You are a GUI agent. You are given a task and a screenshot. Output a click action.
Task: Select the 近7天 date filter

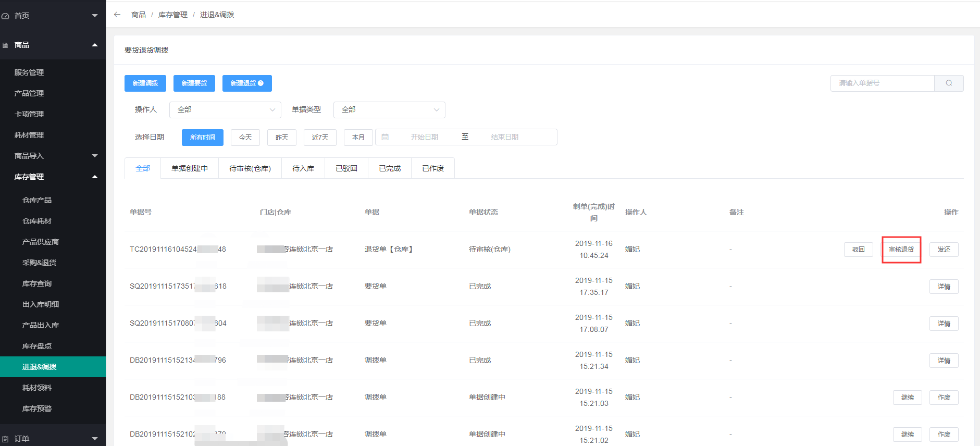click(x=320, y=138)
